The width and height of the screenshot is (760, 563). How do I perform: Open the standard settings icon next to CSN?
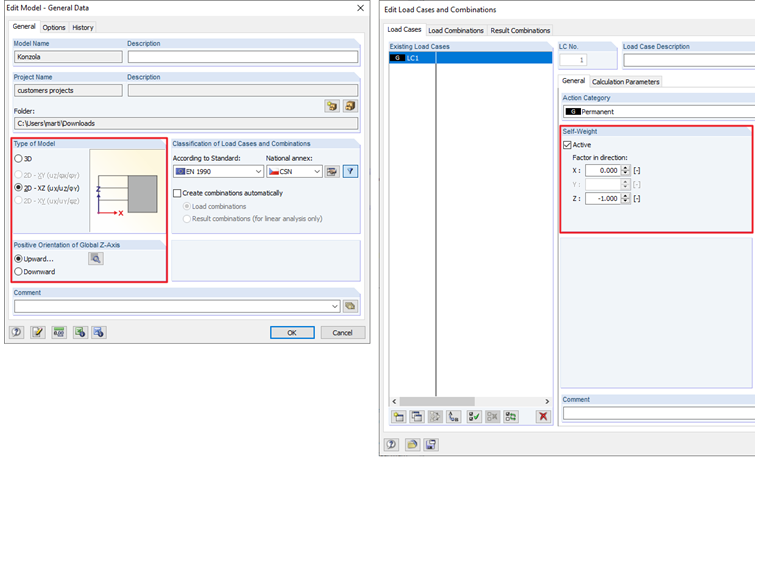point(332,172)
